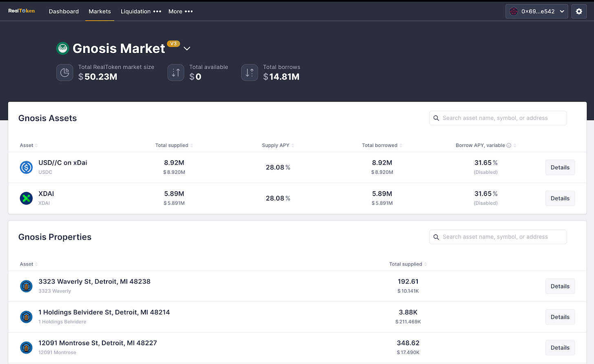Image resolution: width=594 pixels, height=364 pixels.
Task: Click the XDAI asset name
Action: pyautogui.click(x=46, y=194)
